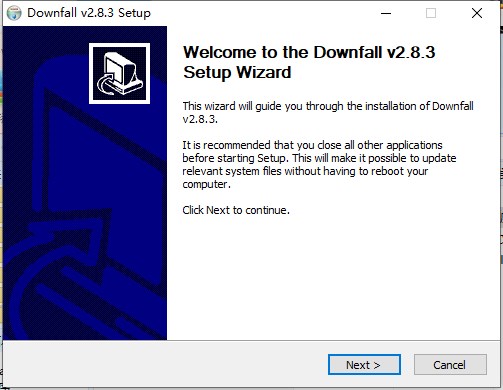503x390 pixels.
Task: Click the 'Downfall v2.8.3 Setup' title text
Action: [89, 13]
